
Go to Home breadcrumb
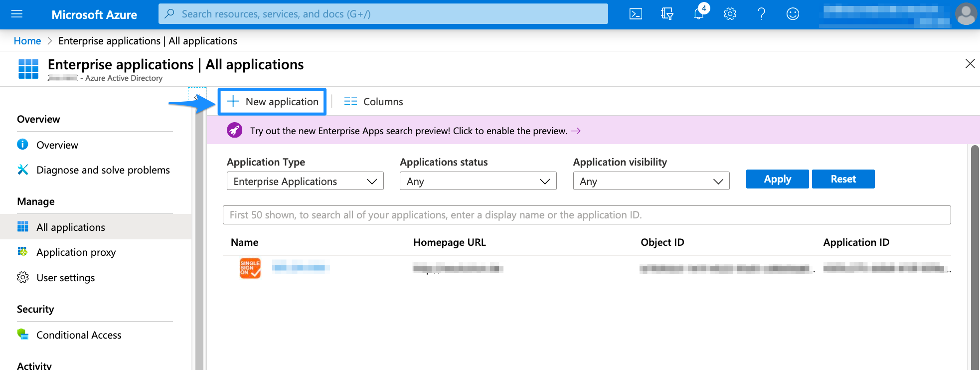[27, 41]
